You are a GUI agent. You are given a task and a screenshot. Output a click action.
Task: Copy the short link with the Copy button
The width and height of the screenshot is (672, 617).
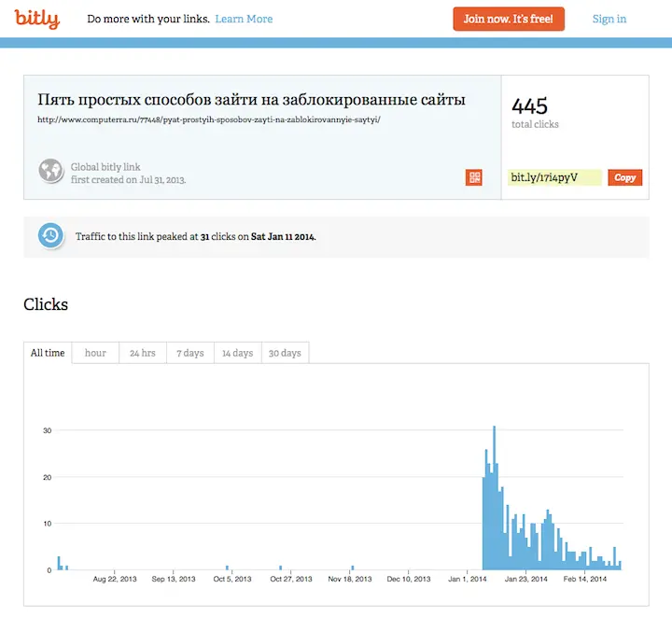point(624,177)
